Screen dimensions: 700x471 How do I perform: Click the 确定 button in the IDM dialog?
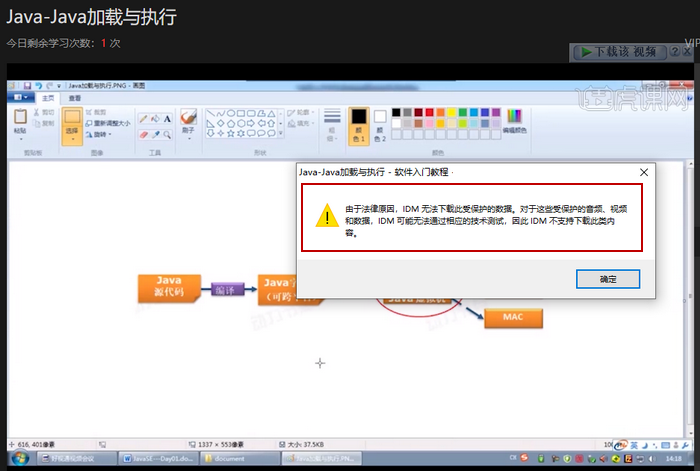608,279
